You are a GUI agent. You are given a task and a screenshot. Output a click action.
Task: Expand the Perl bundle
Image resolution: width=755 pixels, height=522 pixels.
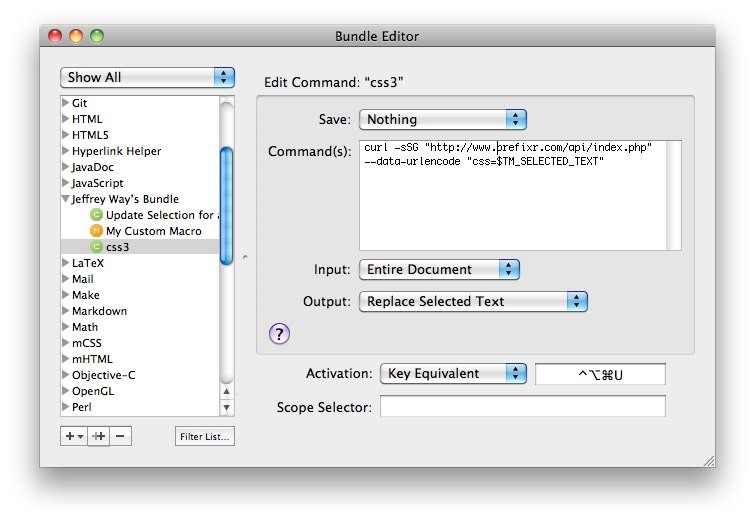pyautogui.click(x=65, y=406)
